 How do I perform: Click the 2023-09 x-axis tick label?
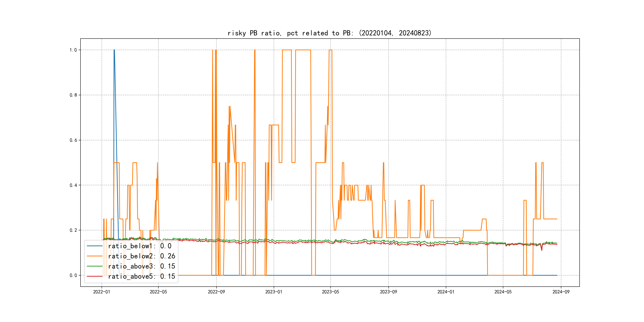click(x=388, y=292)
